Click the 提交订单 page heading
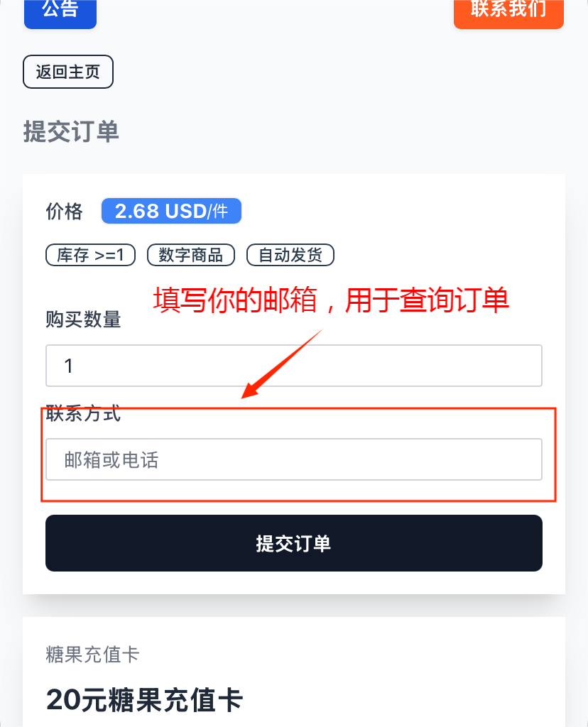588x727 pixels. 71,131
